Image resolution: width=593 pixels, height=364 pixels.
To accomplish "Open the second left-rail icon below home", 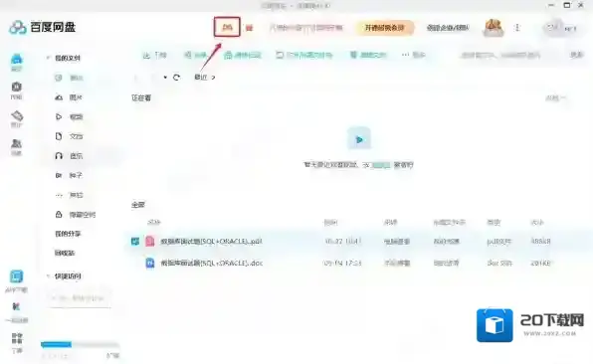I will [x=16, y=87].
